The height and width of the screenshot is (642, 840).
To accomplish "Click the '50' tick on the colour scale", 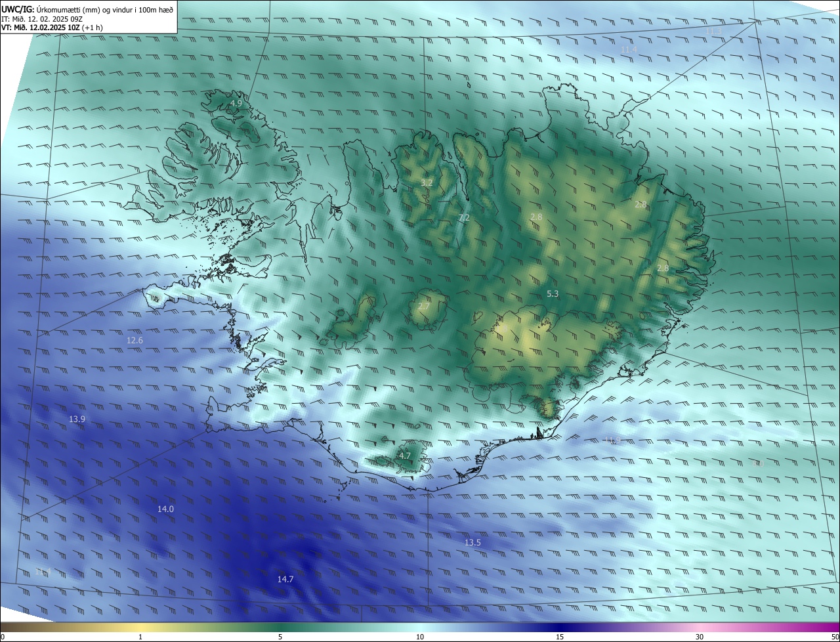I will (x=835, y=637).
